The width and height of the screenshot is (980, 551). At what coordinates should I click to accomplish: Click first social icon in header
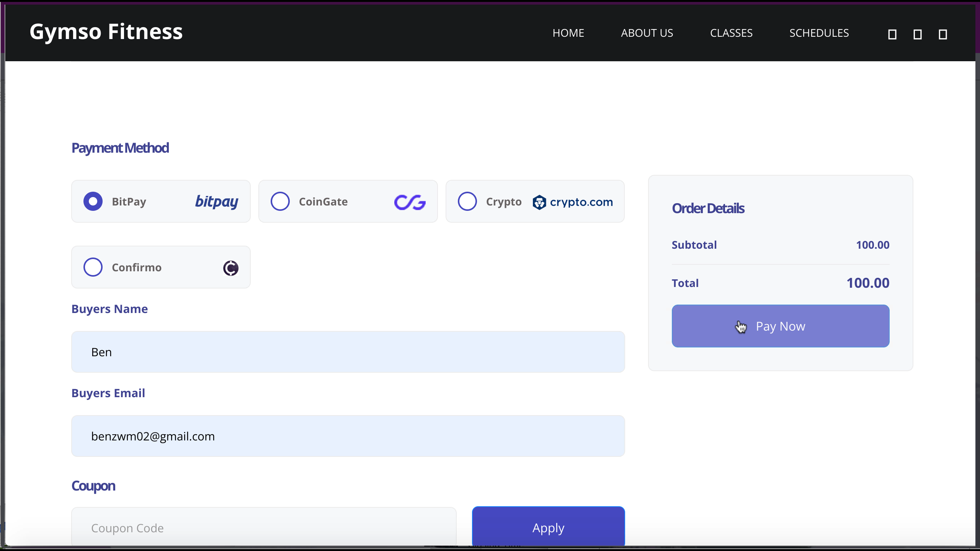point(892,34)
